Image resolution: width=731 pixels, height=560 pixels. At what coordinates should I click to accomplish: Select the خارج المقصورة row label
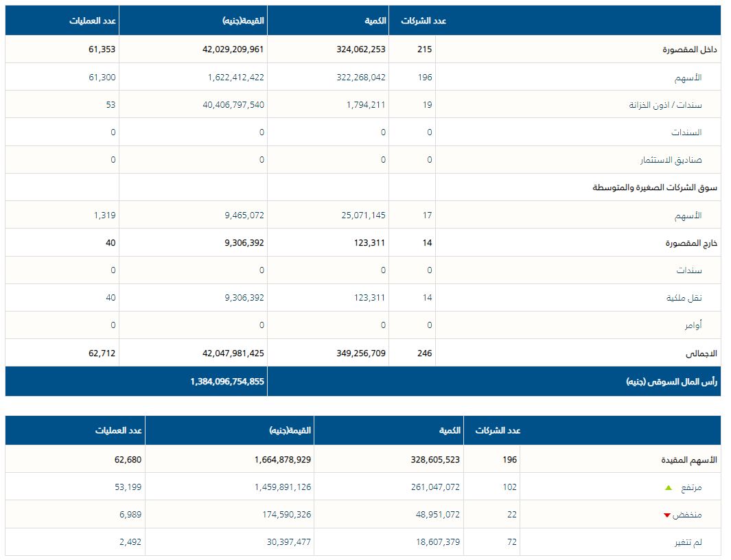pos(691,243)
